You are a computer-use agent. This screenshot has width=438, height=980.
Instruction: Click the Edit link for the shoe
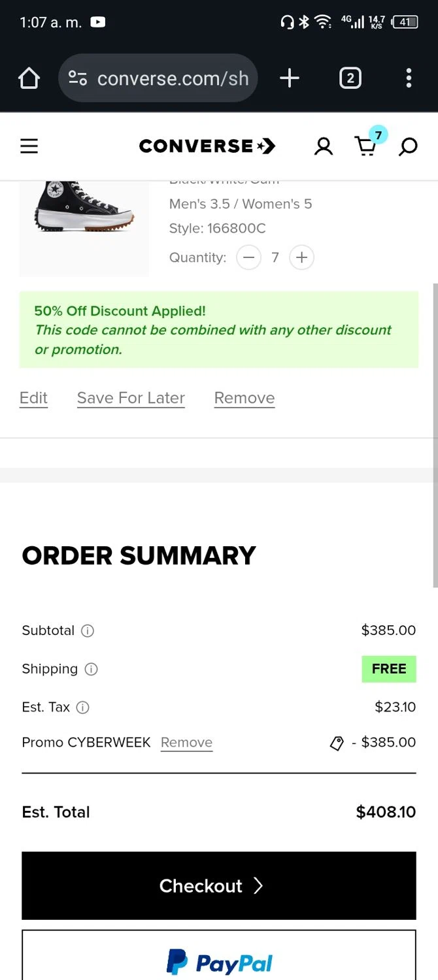pyautogui.click(x=33, y=398)
